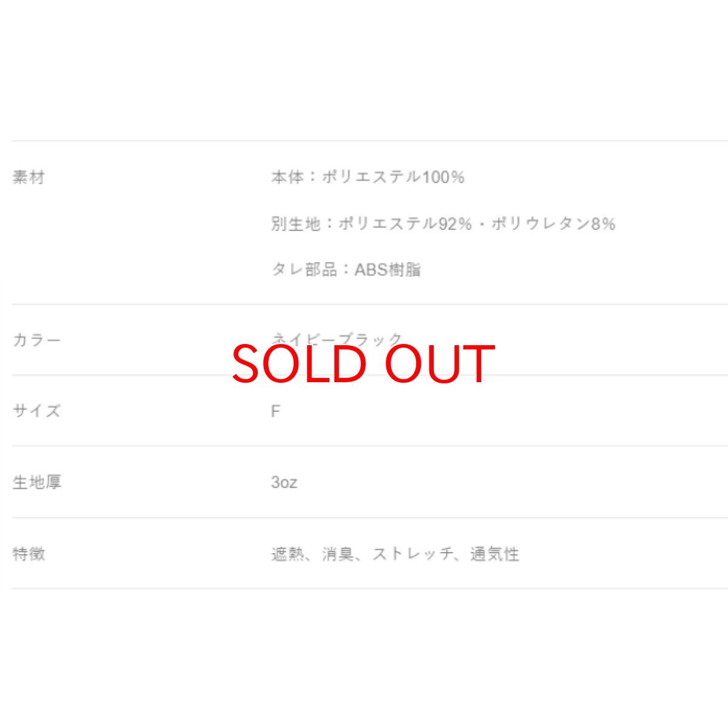
Task: Click the ポリエステル100% text
Action: (x=393, y=177)
